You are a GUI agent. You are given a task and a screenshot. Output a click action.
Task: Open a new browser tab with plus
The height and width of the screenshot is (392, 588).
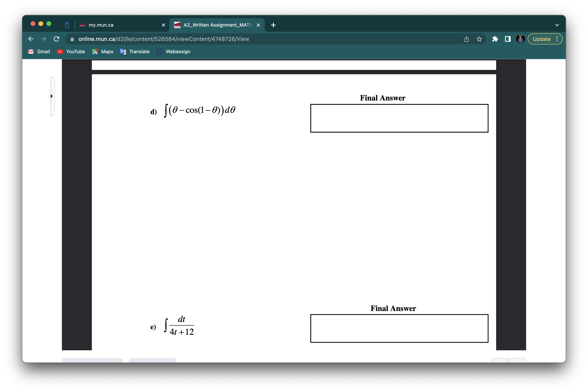[273, 25]
